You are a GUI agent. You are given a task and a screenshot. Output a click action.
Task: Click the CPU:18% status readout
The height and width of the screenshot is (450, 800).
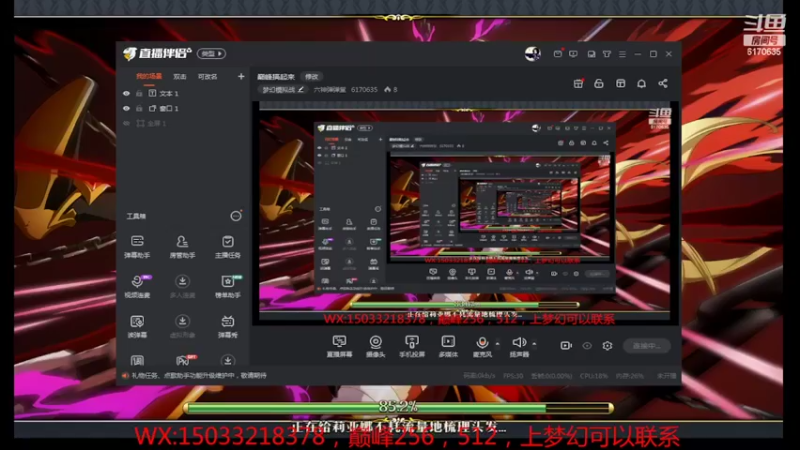(593, 376)
